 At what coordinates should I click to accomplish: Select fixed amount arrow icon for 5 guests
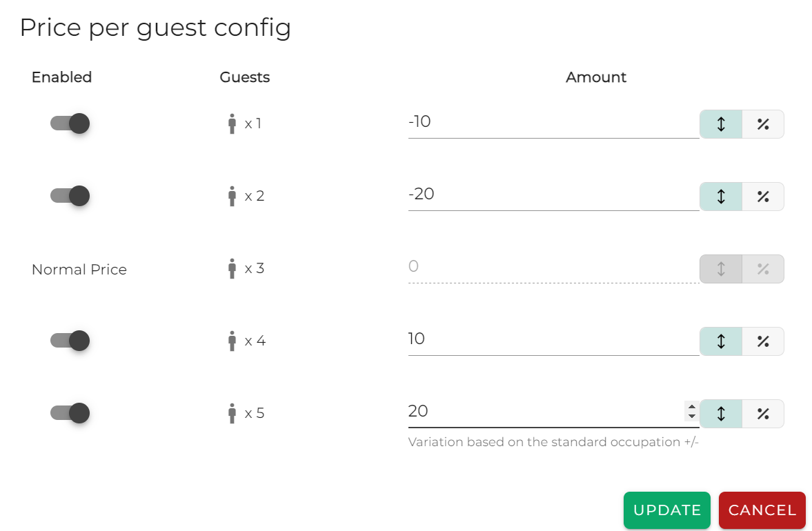(721, 414)
